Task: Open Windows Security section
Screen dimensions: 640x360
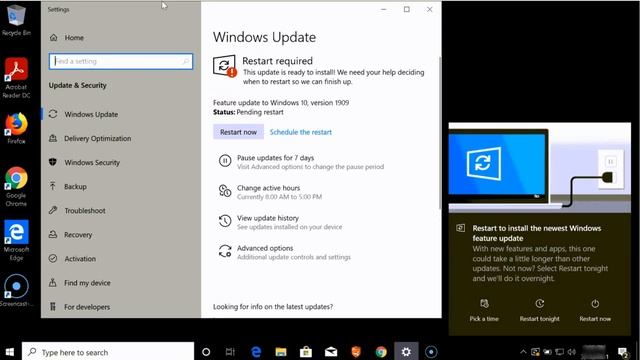Action: click(x=84, y=162)
